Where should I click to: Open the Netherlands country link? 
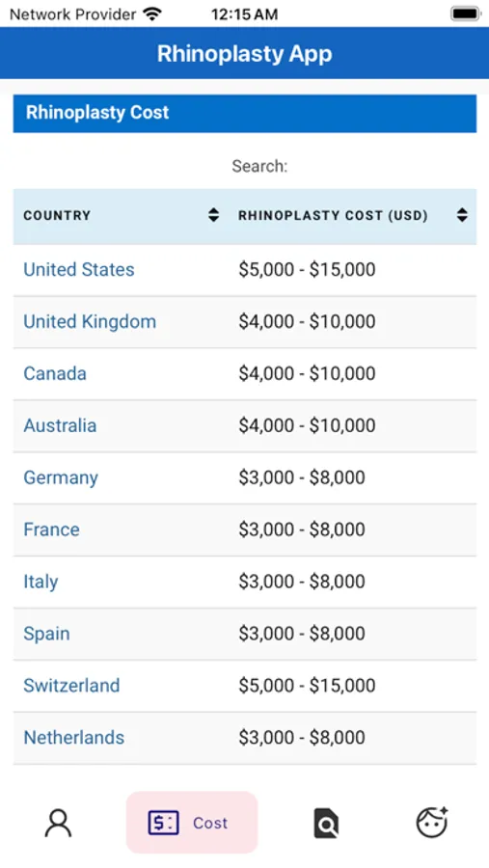[x=73, y=738]
